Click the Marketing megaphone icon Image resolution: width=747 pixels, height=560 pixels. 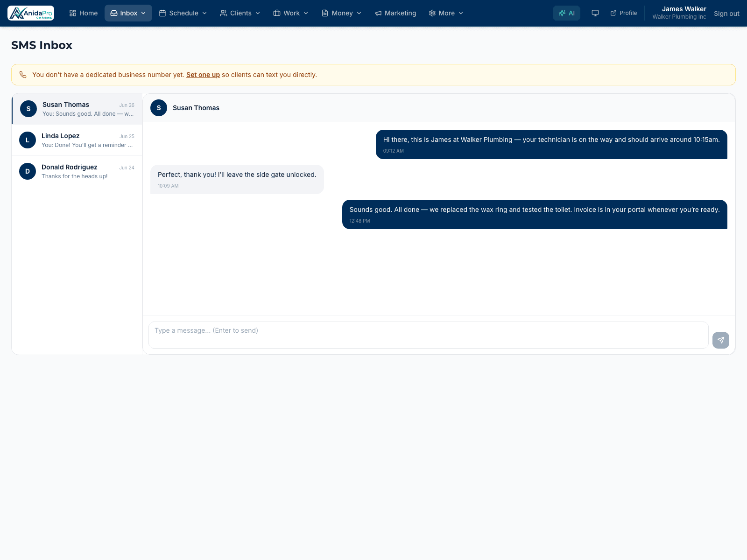[378, 13]
